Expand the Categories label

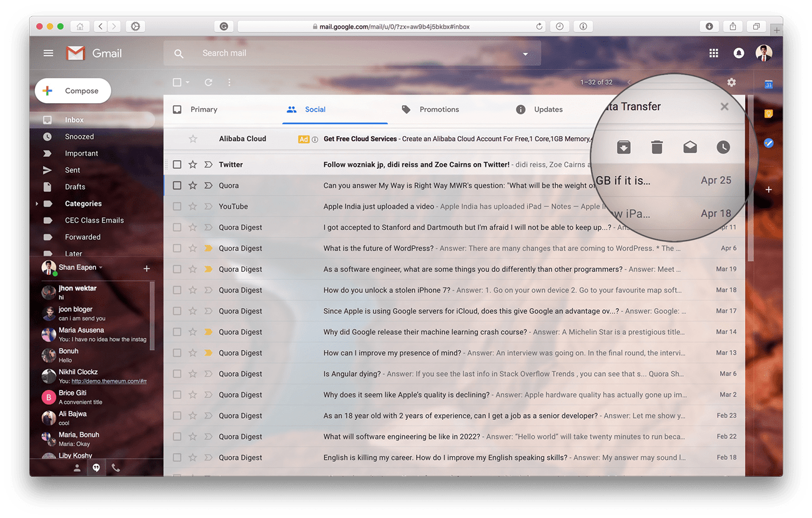(37, 204)
